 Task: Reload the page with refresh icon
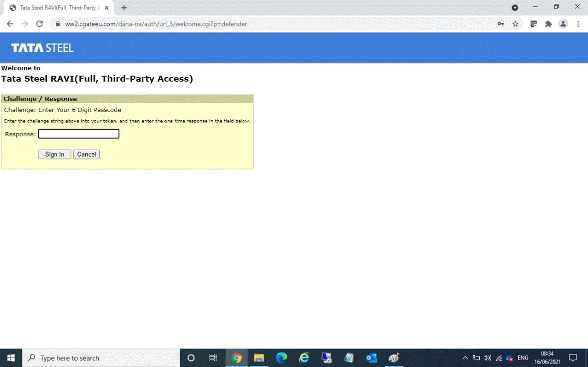tap(39, 24)
